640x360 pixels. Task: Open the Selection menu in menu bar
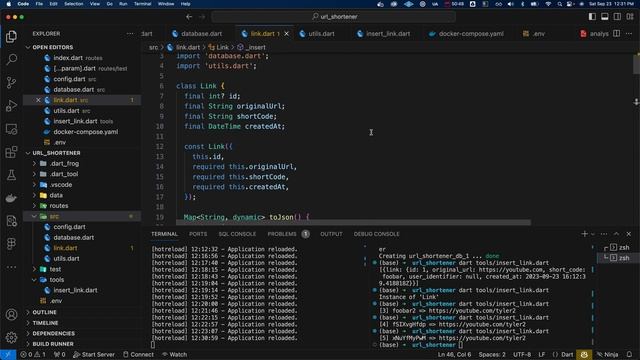(x=73, y=4)
